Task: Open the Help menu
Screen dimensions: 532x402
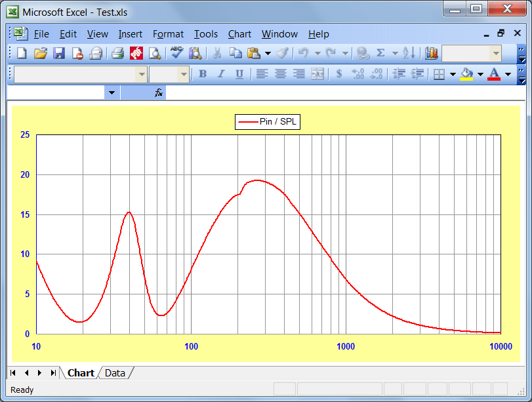Action: [319, 34]
